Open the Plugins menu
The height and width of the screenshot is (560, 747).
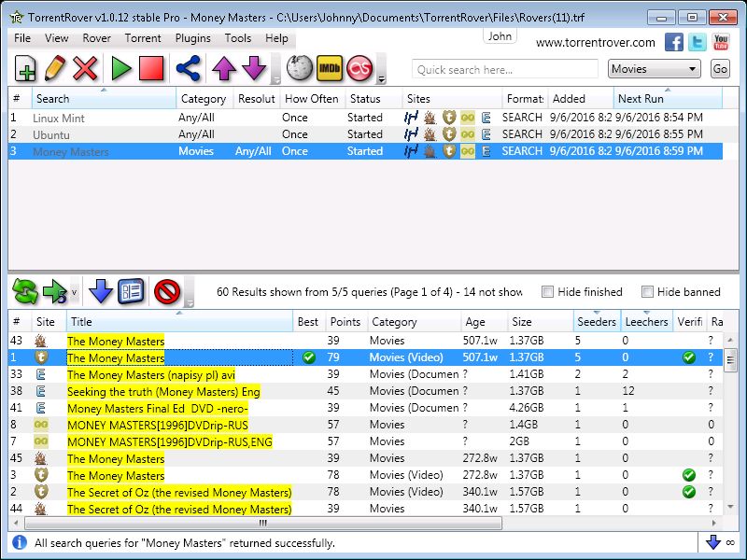[193, 38]
